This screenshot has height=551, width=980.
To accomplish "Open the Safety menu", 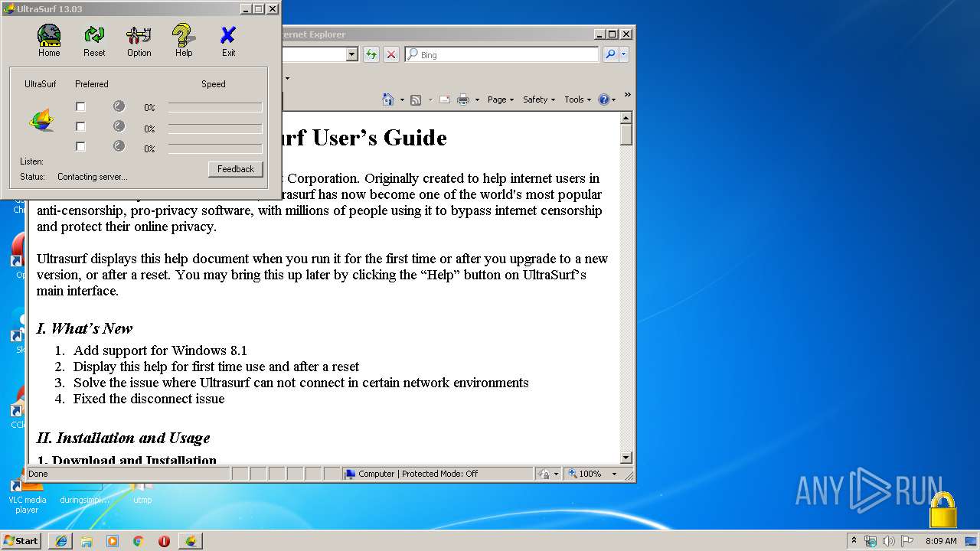I will 539,99.
